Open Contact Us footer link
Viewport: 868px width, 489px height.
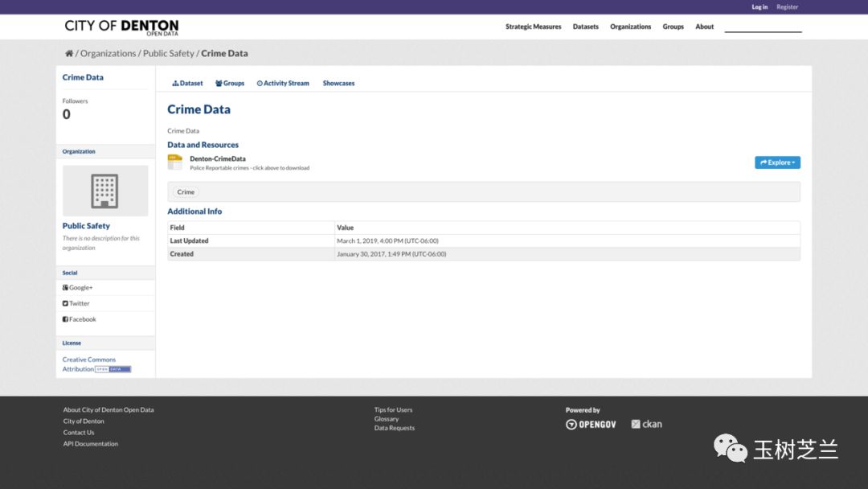point(79,433)
